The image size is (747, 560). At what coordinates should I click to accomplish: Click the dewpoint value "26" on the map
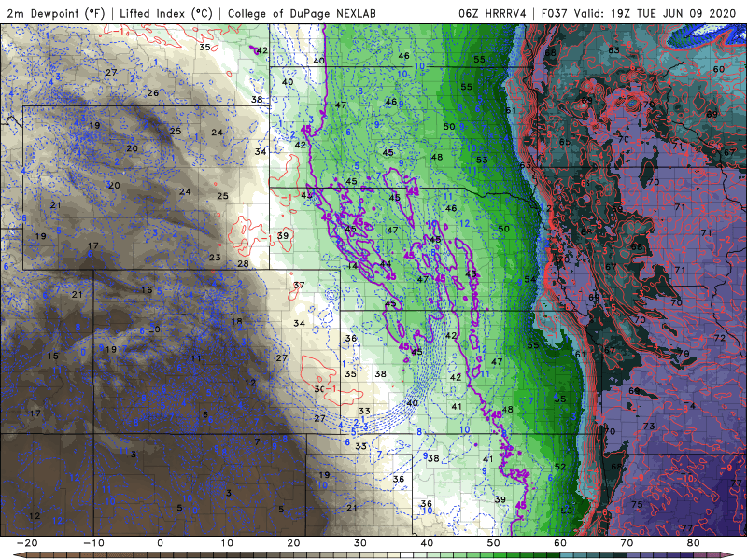tap(153, 92)
